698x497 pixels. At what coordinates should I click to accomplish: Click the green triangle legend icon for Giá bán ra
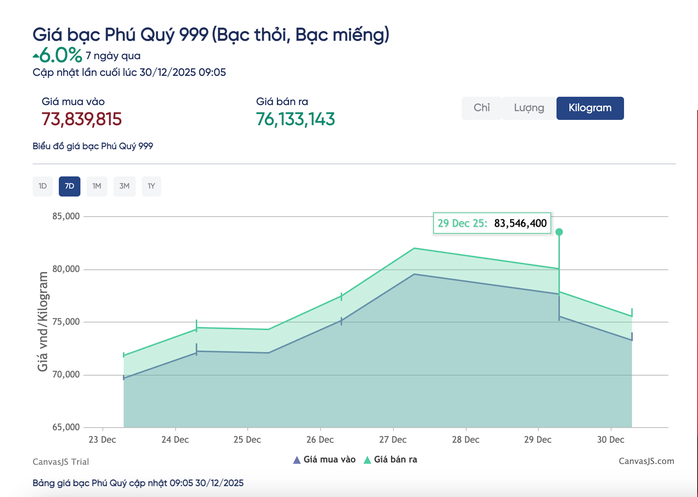[x=366, y=460]
